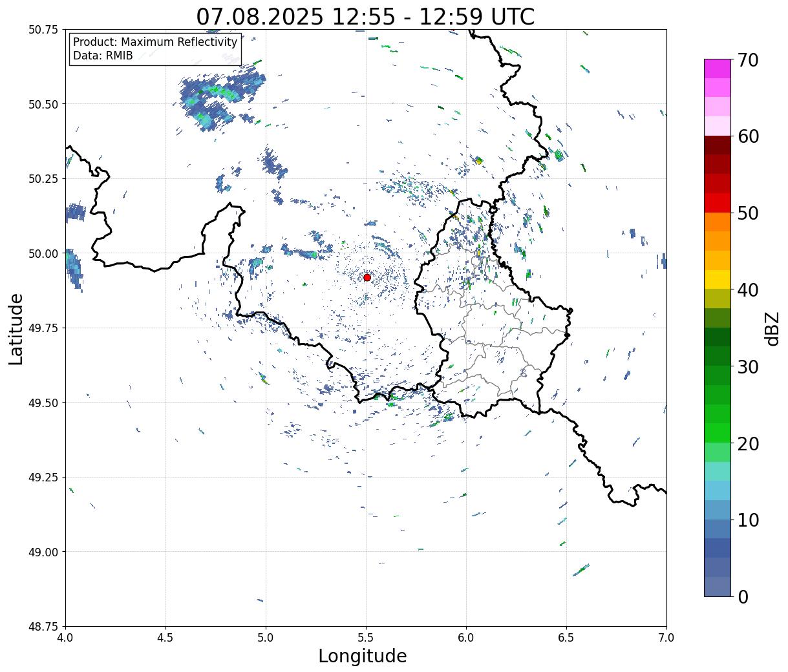Click the longitude tick label 4.0
Viewport: 788px width, 672px height.
pyautogui.click(x=65, y=638)
